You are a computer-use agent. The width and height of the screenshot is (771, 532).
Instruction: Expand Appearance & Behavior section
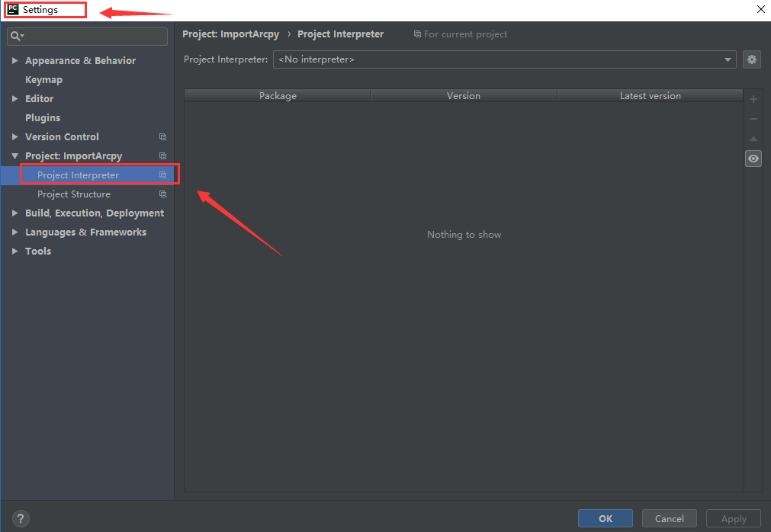(14, 60)
